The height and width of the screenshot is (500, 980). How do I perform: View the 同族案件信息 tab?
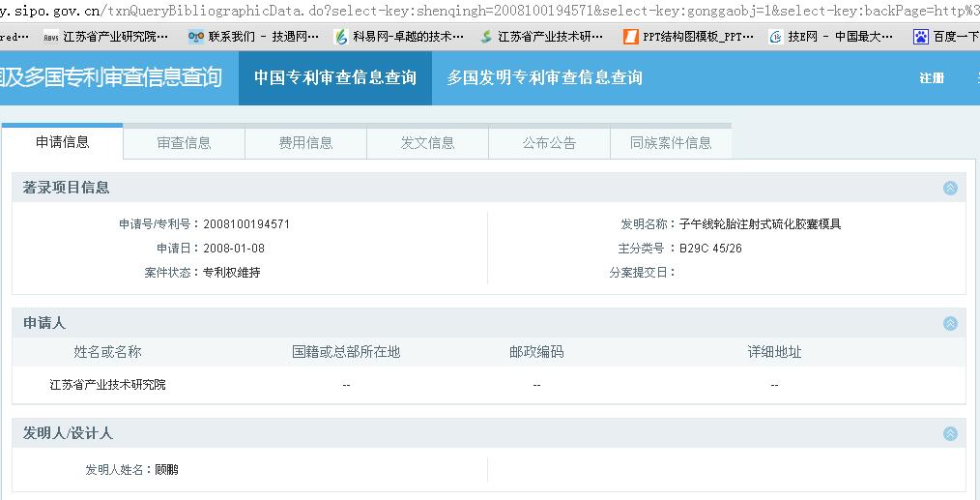coord(671,143)
